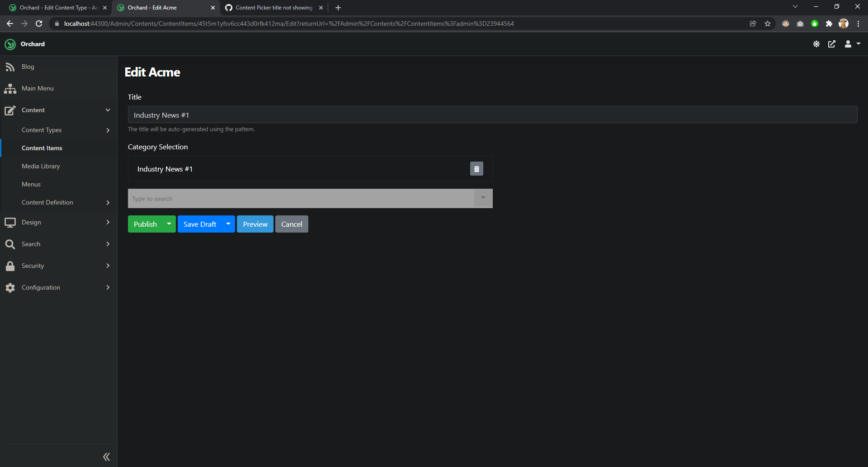The image size is (868, 467).
Task: Expand the Design menu chevron
Action: pyautogui.click(x=108, y=222)
